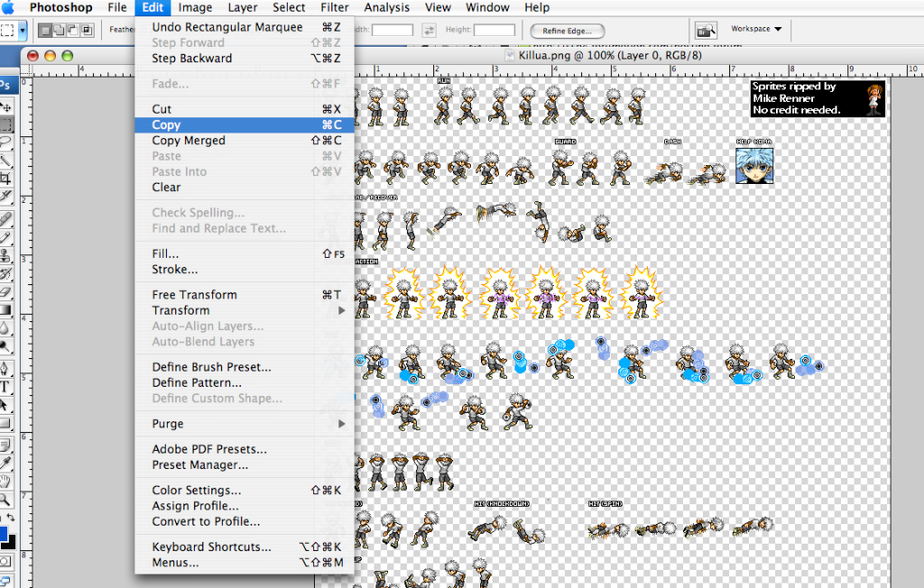Choose Copy from the Edit menu
This screenshot has height=588, width=924.
(x=245, y=125)
